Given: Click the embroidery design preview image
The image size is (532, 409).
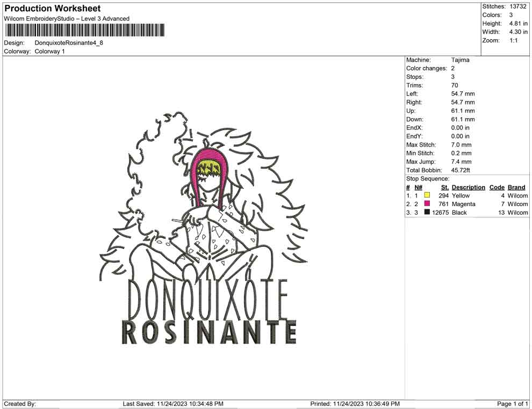Looking at the screenshot, I should click(204, 228).
